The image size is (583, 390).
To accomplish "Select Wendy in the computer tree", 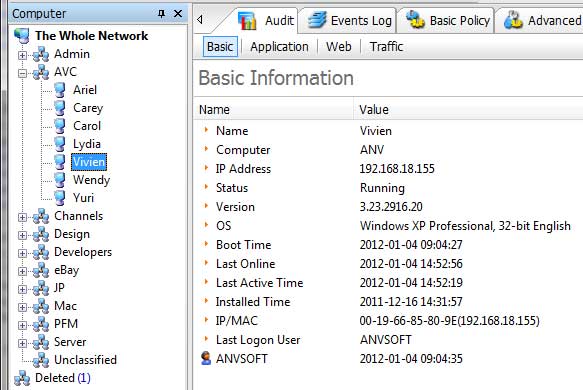I will point(91,180).
